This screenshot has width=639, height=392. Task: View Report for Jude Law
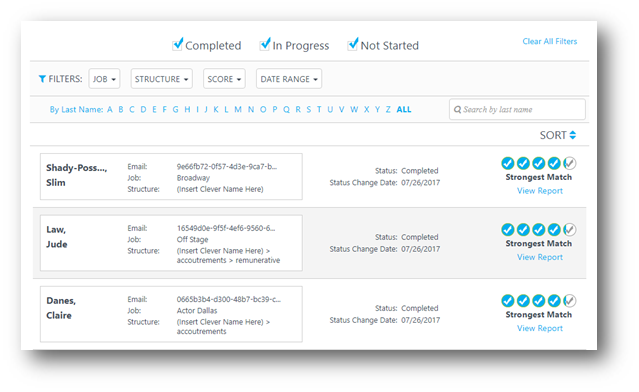[540, 257]
